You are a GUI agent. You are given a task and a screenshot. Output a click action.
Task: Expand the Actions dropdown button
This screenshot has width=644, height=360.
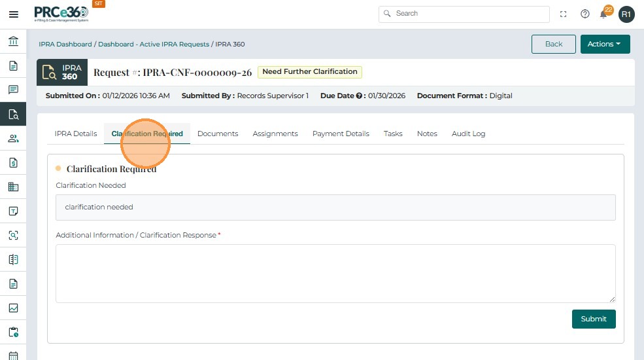pyautogui.click(x=605, y=44)
